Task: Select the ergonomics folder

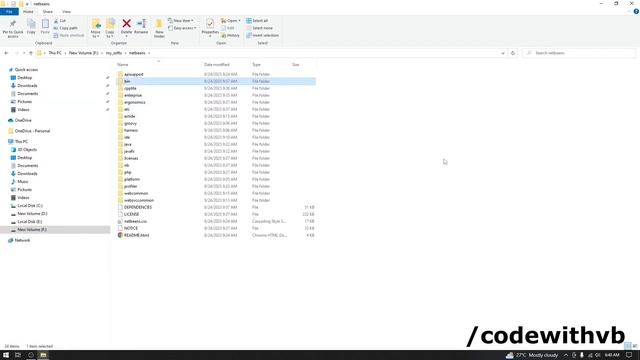Action: click(134, 102)
